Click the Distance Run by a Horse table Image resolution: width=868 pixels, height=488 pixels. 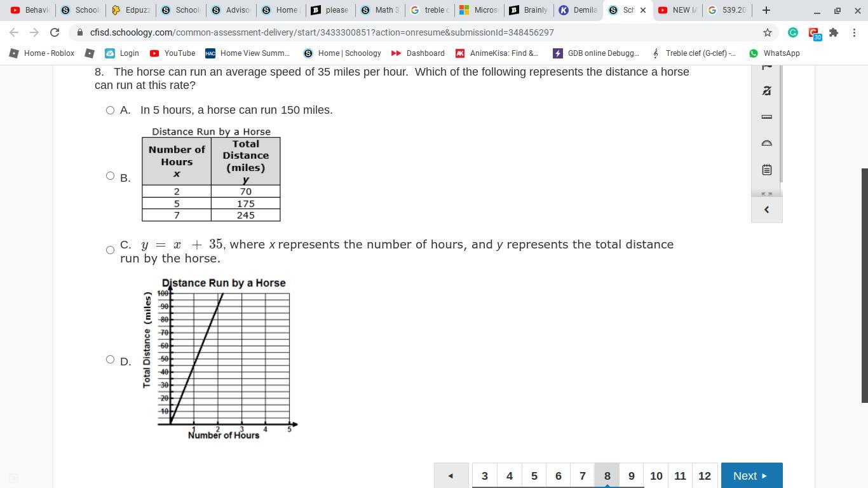(211, 174)
